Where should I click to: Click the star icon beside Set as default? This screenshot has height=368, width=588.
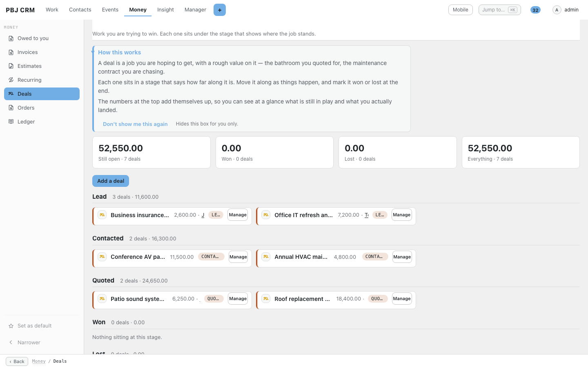[x=11, y=326]
